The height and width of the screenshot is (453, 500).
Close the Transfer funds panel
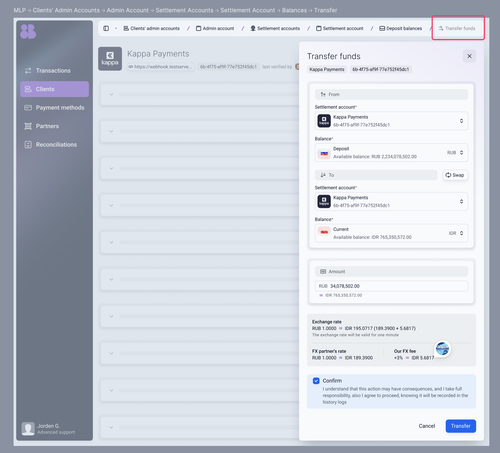tap(469, 56)
